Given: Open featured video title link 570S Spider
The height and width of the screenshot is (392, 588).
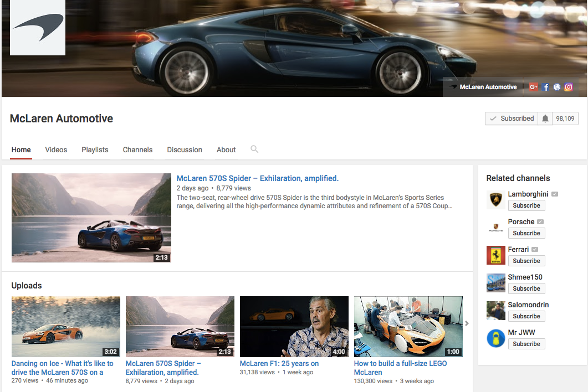Looking at the screenshot, I should coord(258,178).
